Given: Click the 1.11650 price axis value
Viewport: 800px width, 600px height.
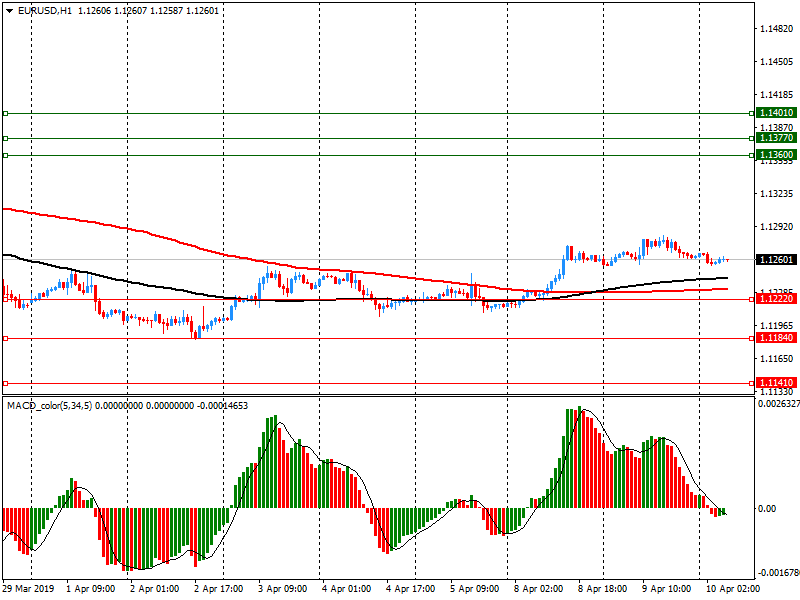Looking at the screenshot, I should (x=777, y=359).
